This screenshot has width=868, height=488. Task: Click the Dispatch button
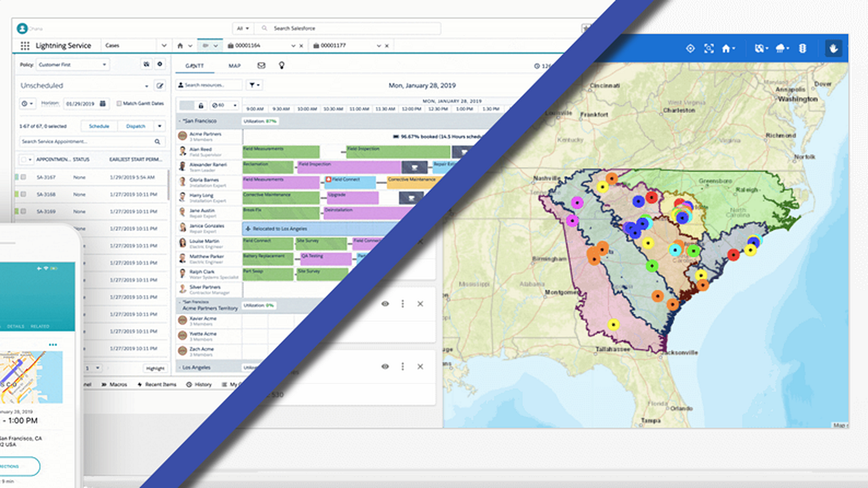point(135,126)
